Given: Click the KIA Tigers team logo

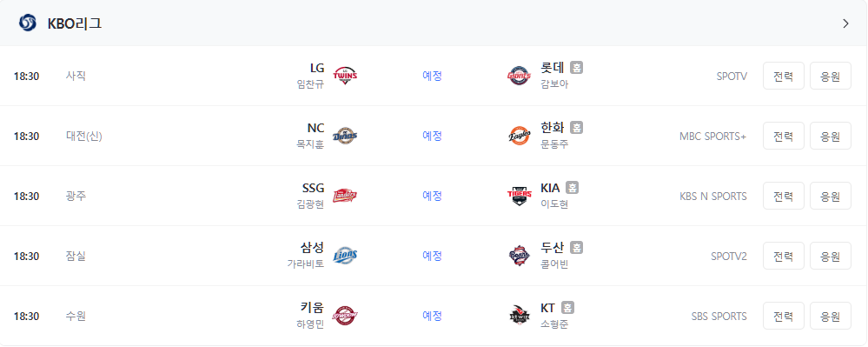Looking at the screenshot, I should (519, 196).
